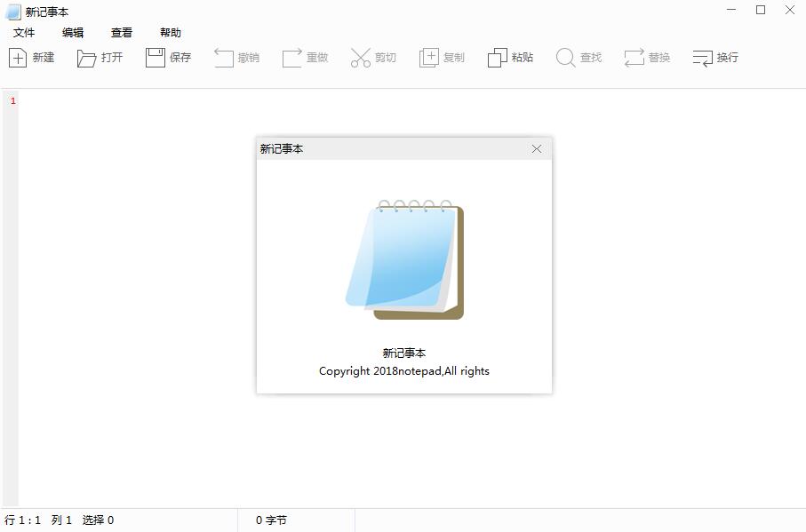Click the 撤销 undo icon
The width and height of the screenshot is (806, 532).
pyautogui.click(x=236, y=57)
